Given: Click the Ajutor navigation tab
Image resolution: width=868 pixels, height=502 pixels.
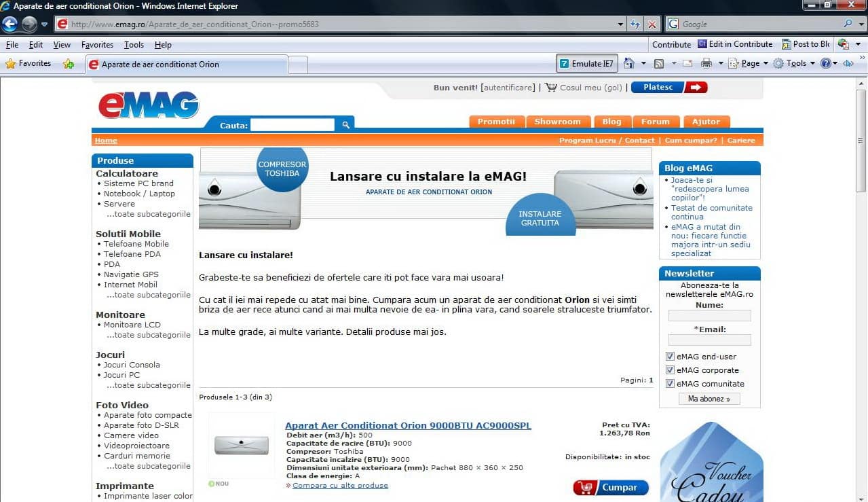Looking at the screenshot, I should click(706, 122).
